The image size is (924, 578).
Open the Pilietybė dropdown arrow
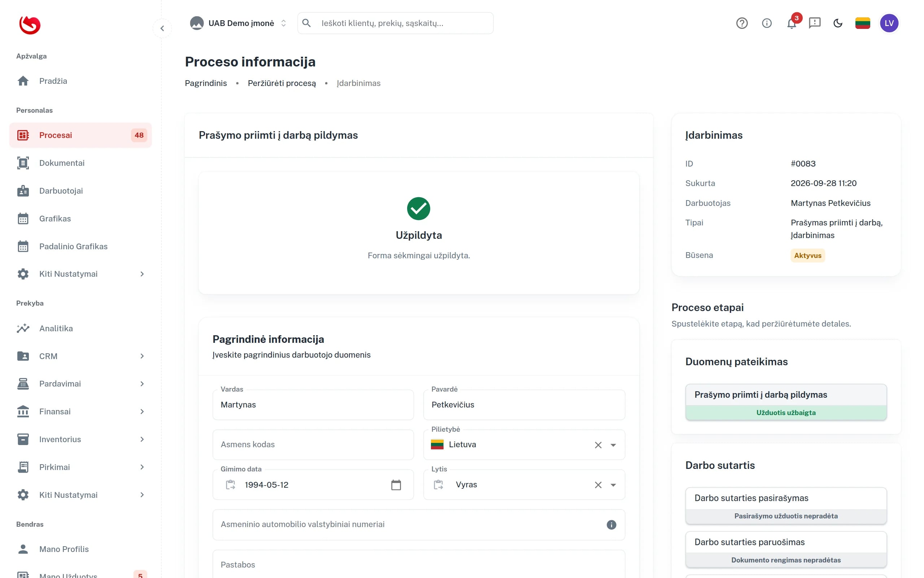click(613, 445)
